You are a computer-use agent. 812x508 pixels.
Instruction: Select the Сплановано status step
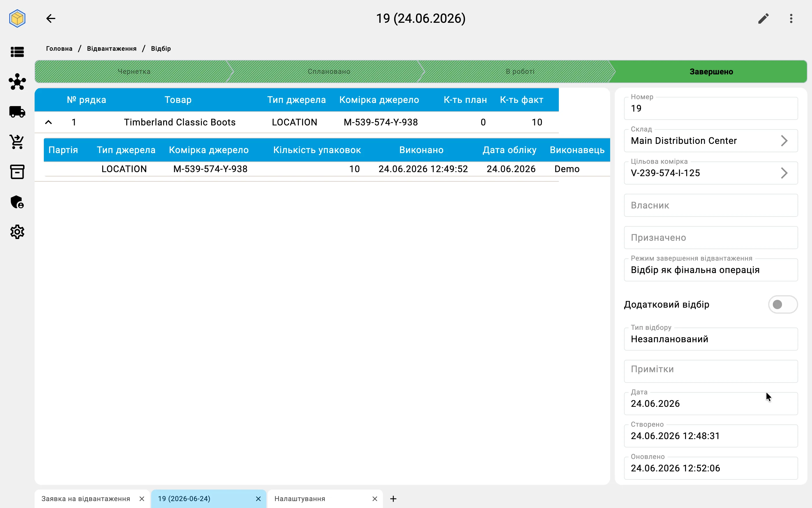click(x=329, y=72)
